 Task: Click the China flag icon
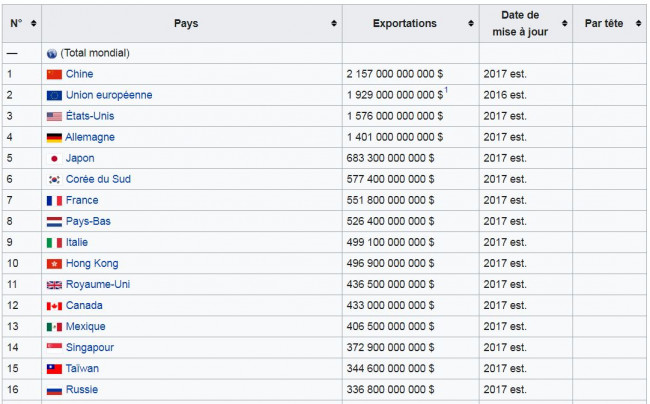[54, 75]
